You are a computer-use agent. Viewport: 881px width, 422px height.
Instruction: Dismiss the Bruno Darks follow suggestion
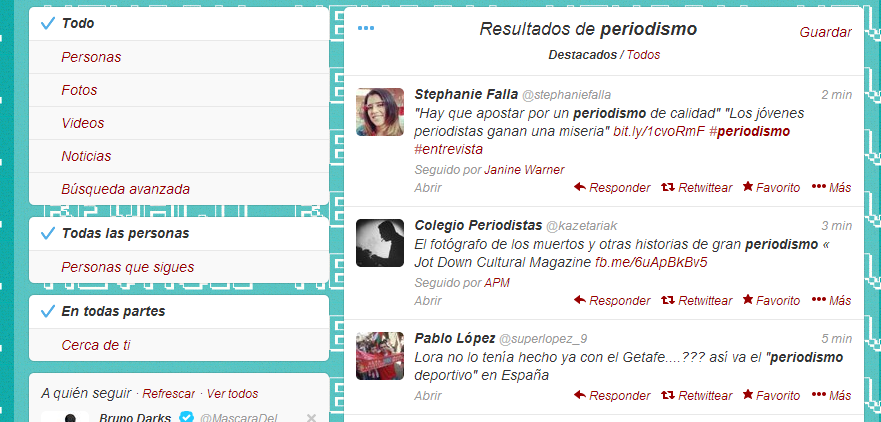point(311,418)
